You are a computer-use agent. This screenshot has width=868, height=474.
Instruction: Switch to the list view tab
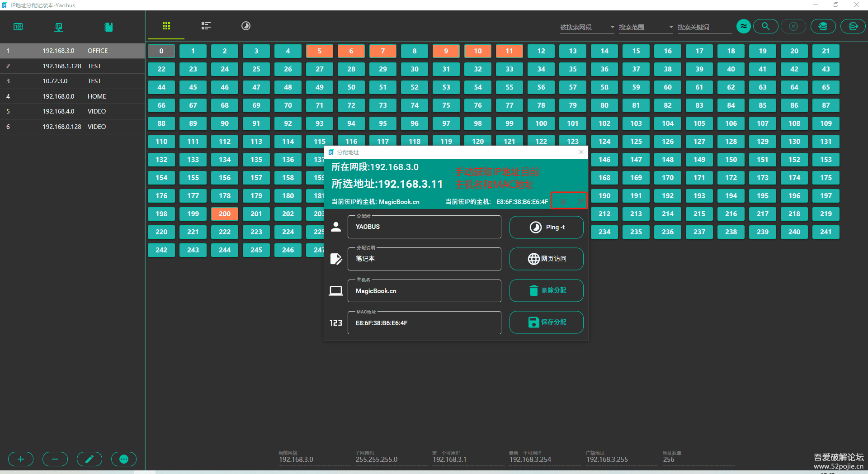click(x=206, y=26)
